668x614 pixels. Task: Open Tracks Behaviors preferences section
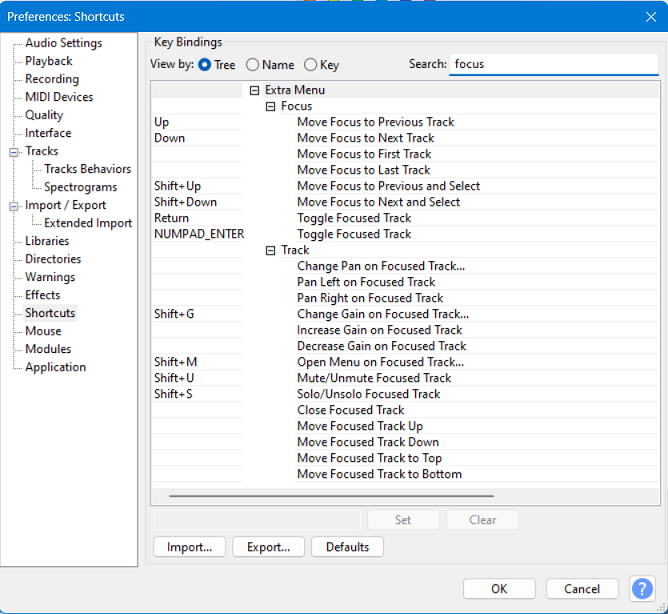(87, 169)
